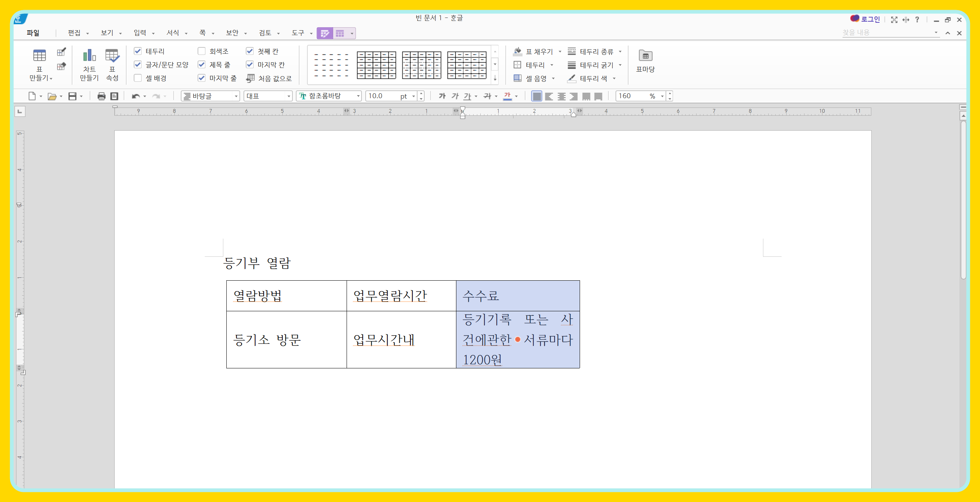Click the print icon in toolbar
Image resolution: width=980 pixels, height=502 pixels.
click(101, 96)
